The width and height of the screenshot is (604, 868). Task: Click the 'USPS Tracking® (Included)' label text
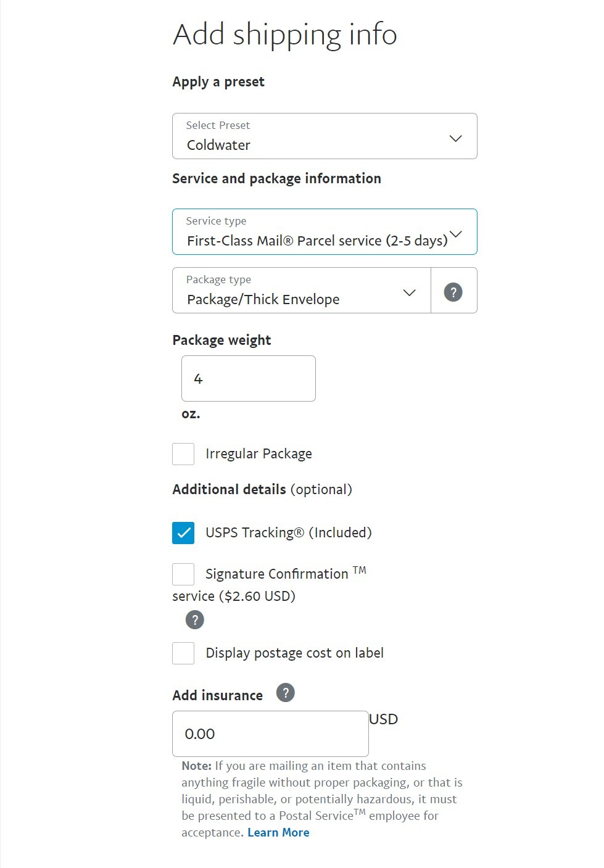[288, 533]
